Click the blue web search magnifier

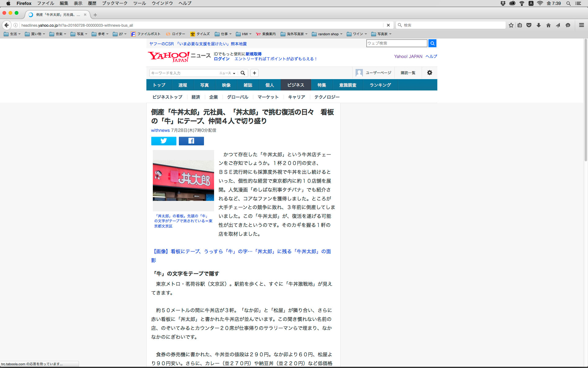432,43
